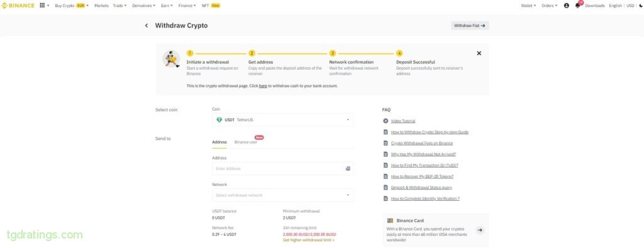644x248 pixels.
Task: Go back with the left chevron arrow
Action: pos(146,25)
